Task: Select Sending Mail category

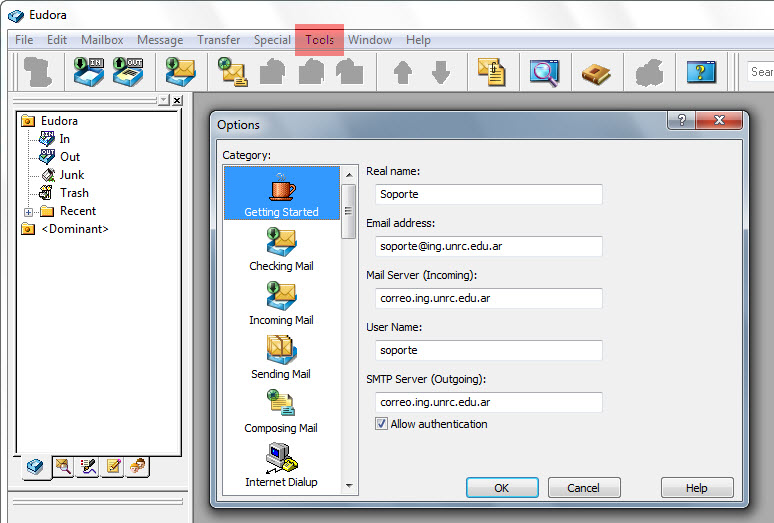Action: point(281,358)
